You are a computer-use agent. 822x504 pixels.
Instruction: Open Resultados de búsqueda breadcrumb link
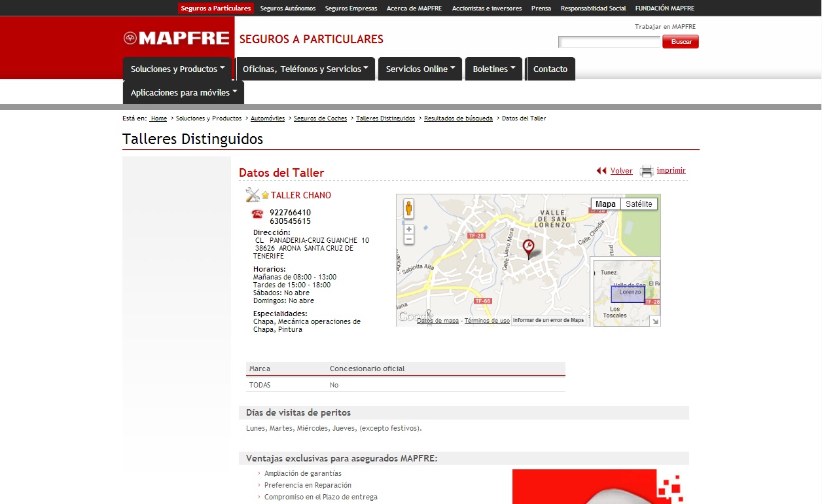pos(458,118)
